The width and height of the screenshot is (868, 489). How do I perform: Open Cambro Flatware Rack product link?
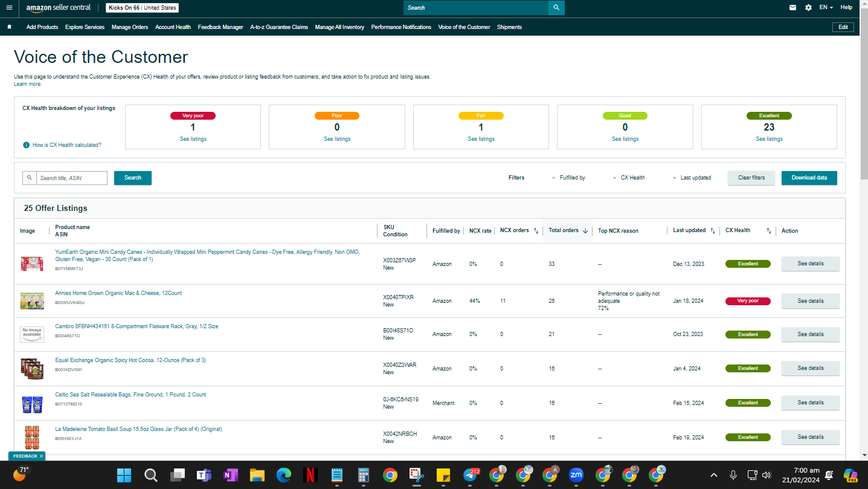(137, 326)
